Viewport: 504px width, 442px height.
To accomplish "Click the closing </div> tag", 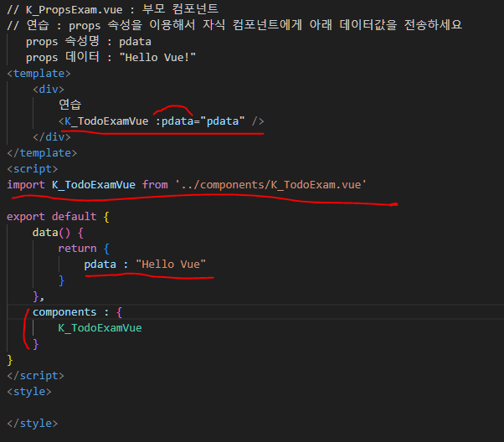I will (x=51, y=137).
